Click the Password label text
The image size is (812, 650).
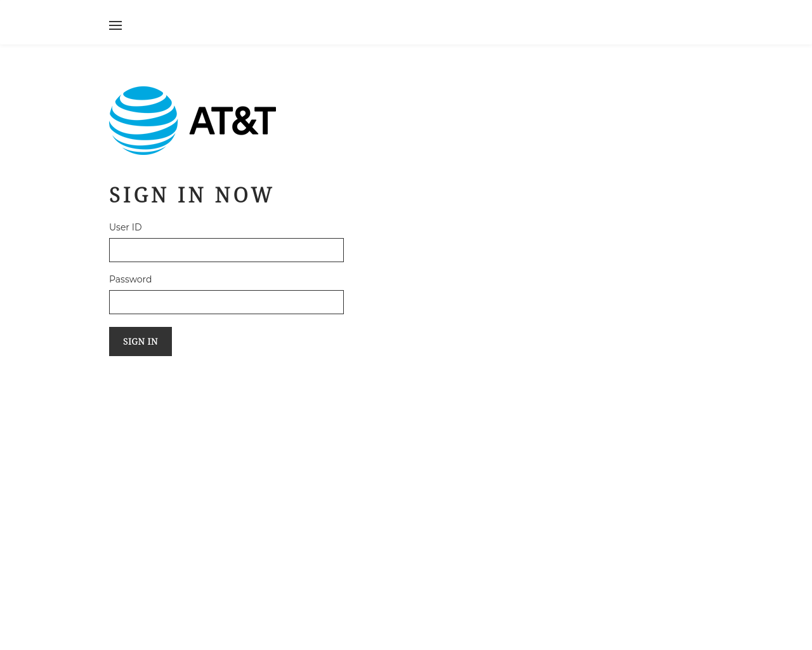point(130,279)
